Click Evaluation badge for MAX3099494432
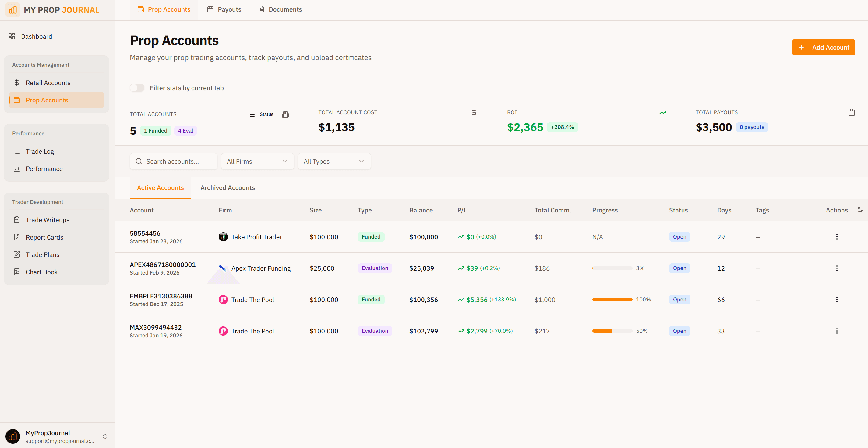This screenshot has width=868, height=448. (x=375, y=331)
